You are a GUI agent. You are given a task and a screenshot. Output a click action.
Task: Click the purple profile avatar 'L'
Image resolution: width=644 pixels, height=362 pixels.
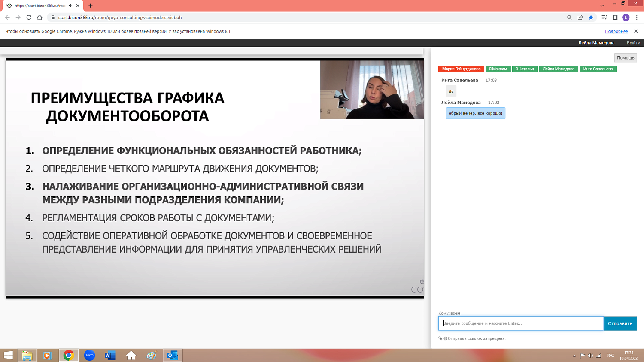coord(626,18)
